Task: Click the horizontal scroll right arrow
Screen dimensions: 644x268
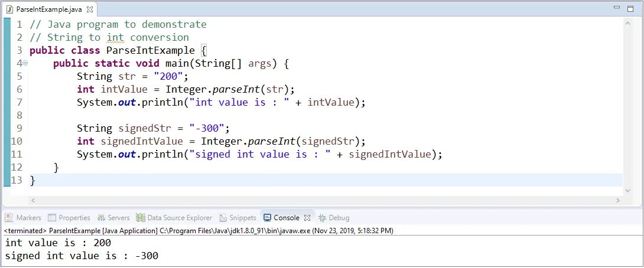Action: 618,200
